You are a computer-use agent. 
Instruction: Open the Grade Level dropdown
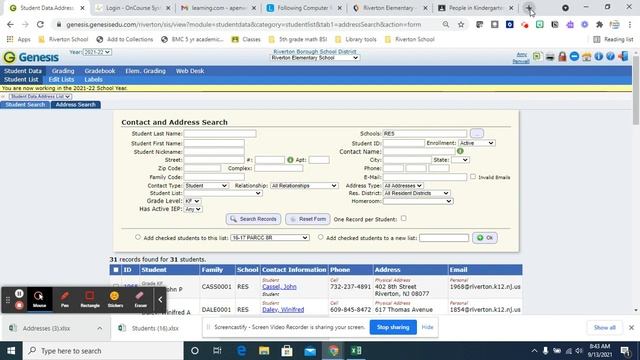(192, 201)
